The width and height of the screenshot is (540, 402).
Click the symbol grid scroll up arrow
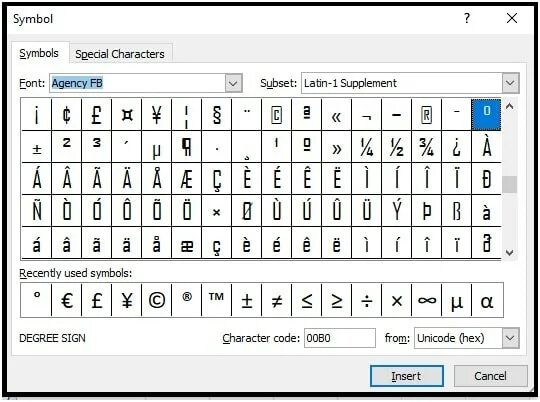pyautogui.click(x=510, y=106)
